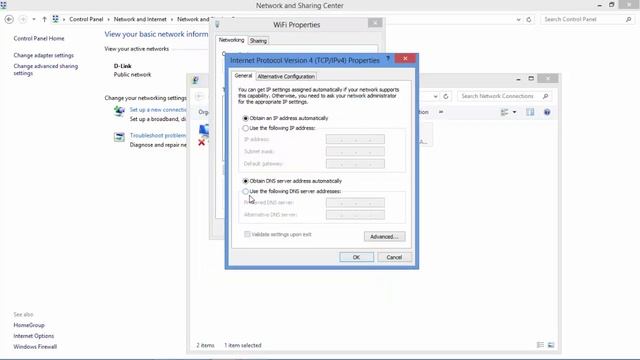Refresh the Network Connections window

[x=446, y=96]
